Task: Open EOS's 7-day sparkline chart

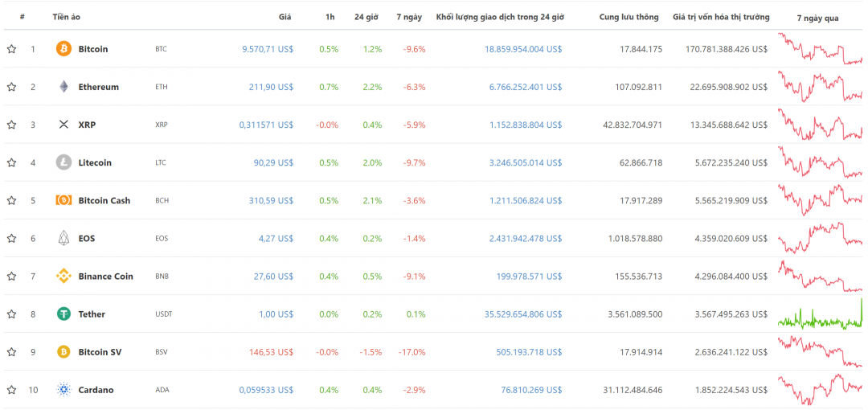Action: (x=820, y=238)
